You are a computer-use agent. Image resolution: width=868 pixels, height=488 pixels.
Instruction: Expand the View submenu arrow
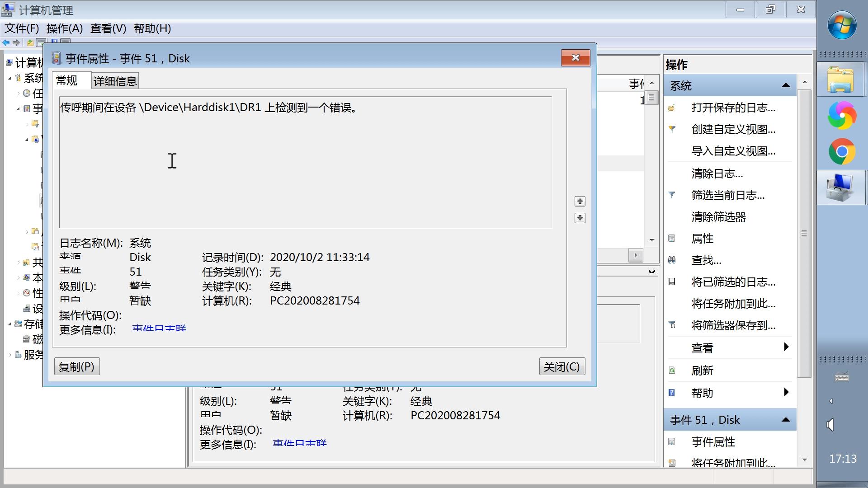(786, 347)
